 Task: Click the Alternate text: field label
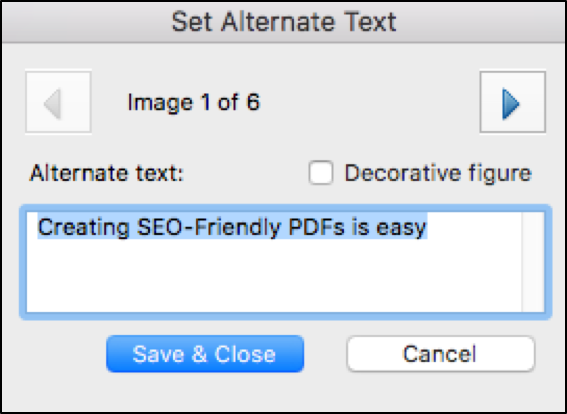pos(107,173)
